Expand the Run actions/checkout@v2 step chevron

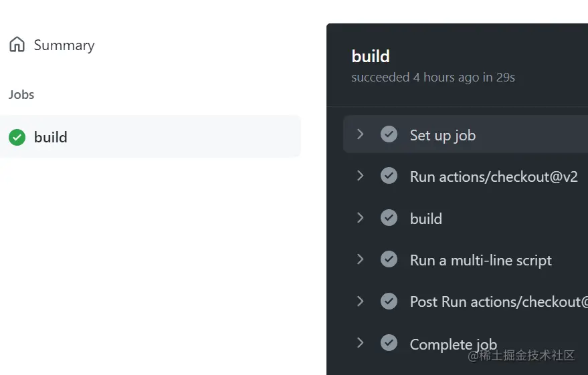click(361, 176)
